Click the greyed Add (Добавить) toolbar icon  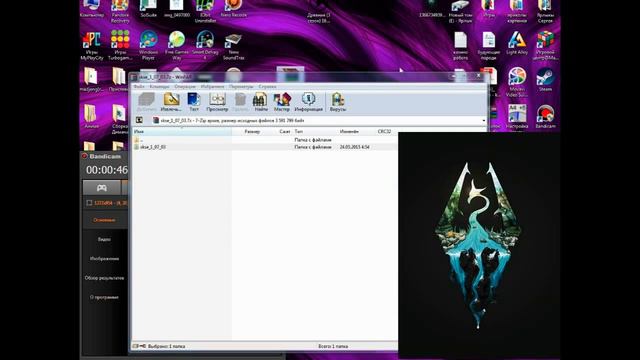pyautogui.click(x=147, y=102)
